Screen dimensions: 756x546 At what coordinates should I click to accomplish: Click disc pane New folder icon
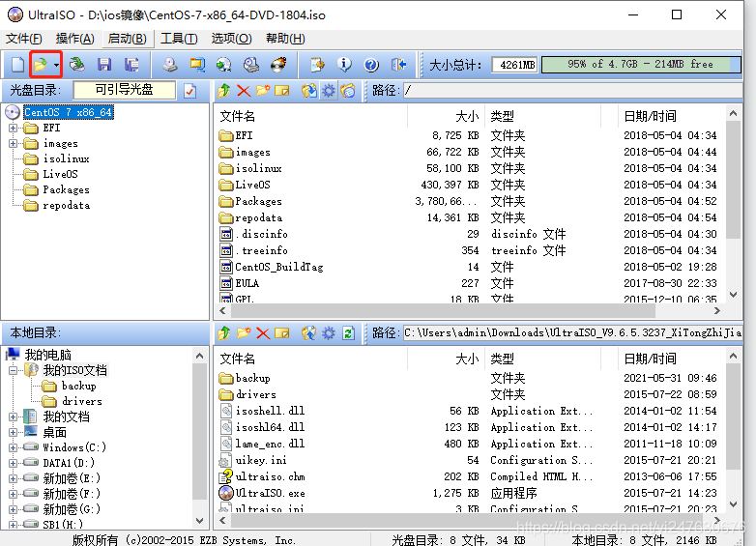(x=263, y=91)
